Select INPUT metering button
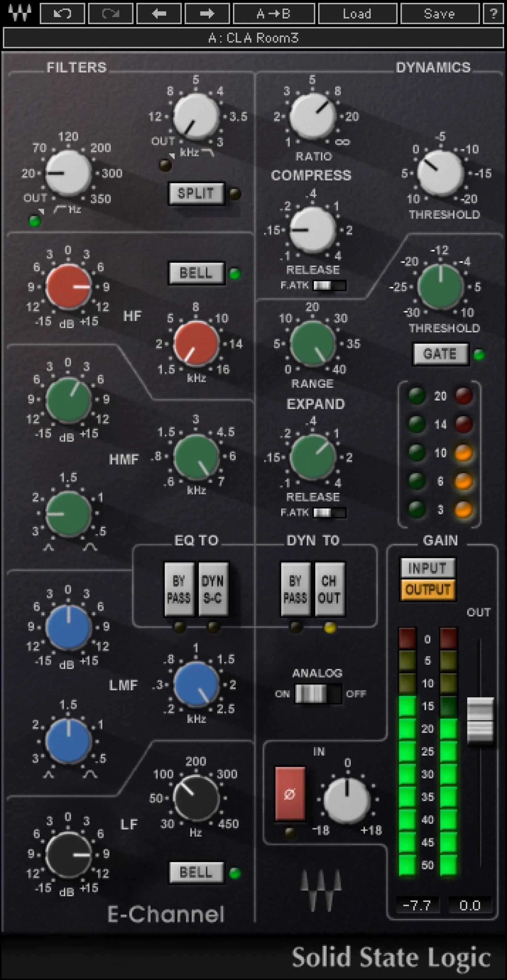The width and height of the screenshot is (507, 980). (428, 568)
